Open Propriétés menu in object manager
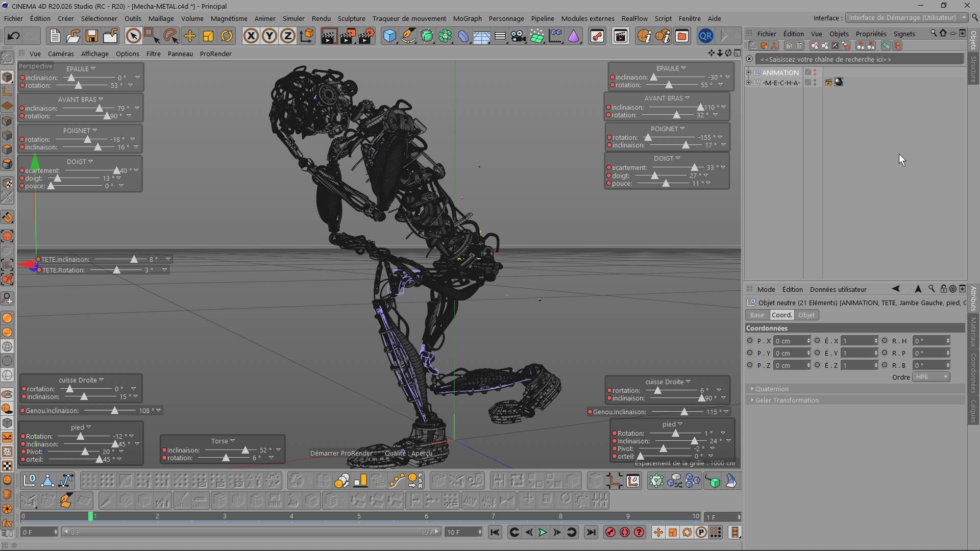The image size is (980, 551). coord(871,34)
